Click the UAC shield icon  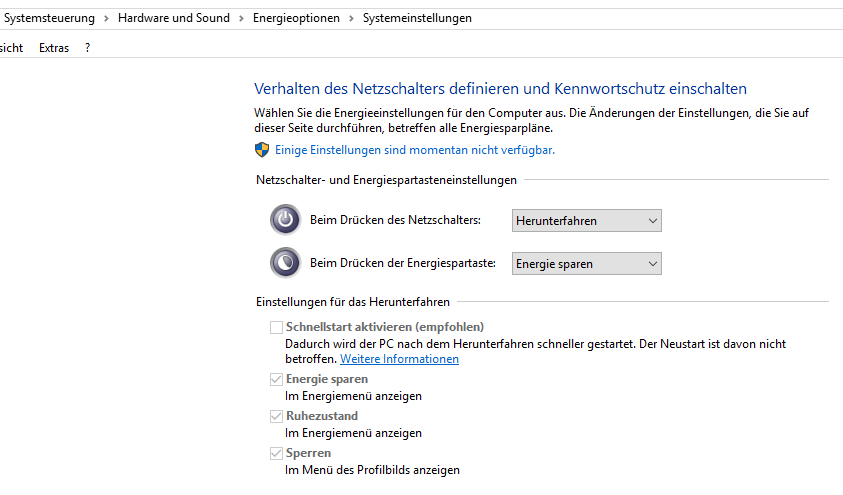coord(262,150)
